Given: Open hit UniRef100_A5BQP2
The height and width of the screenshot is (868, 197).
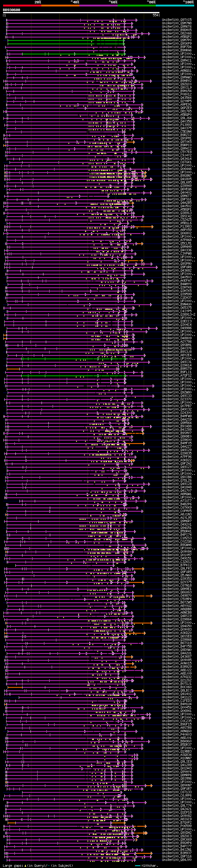Looking at the screenshot, I should pyautogui.click(x=177, y=37).
